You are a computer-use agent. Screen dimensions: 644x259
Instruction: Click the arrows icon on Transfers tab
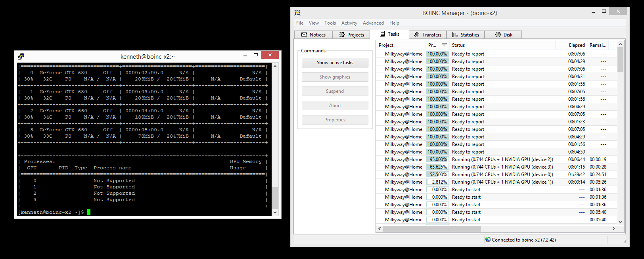[x=417, y=35]
